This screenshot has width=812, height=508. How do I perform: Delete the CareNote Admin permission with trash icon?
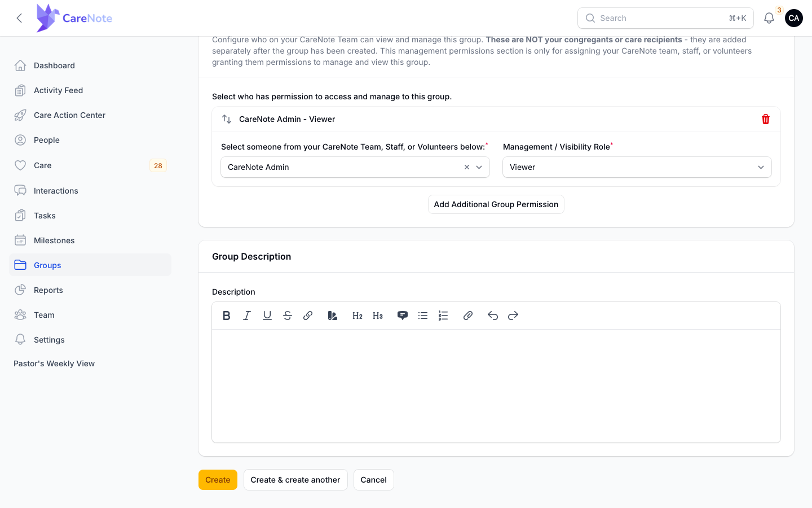pos(766,119)
